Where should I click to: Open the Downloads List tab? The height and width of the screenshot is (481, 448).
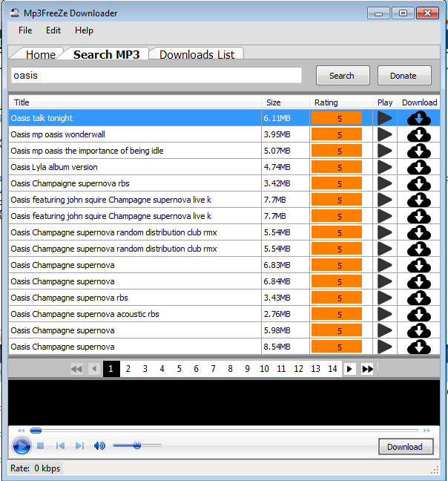tap(197, 54)
